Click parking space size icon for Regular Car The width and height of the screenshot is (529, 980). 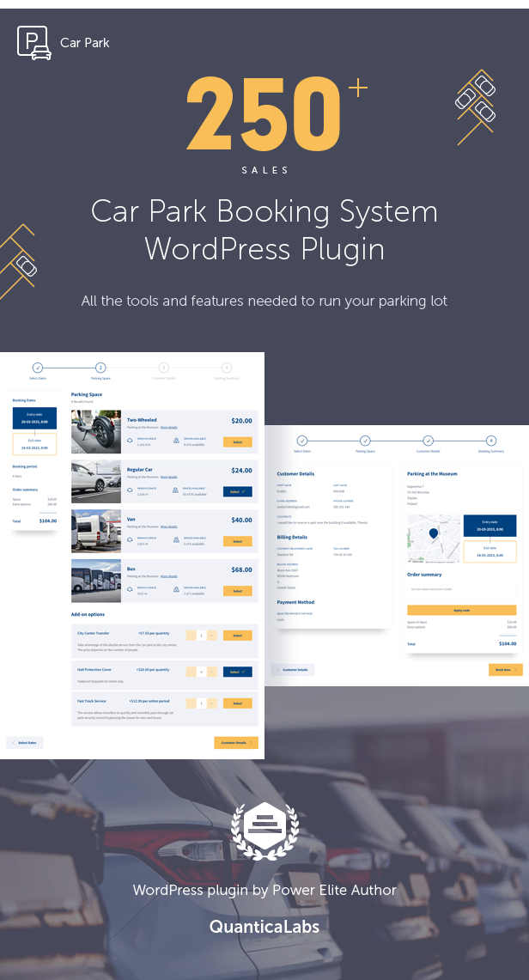coord(130,490)
